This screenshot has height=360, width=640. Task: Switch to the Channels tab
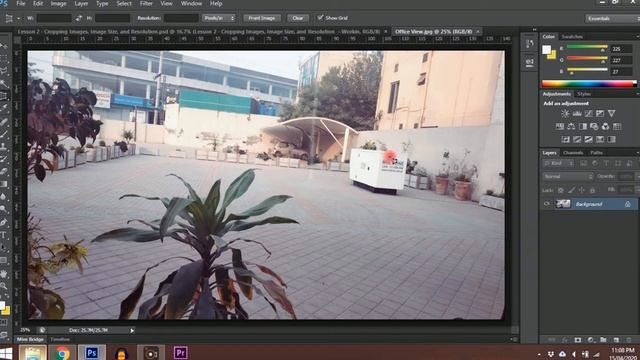tap(573, 153)
